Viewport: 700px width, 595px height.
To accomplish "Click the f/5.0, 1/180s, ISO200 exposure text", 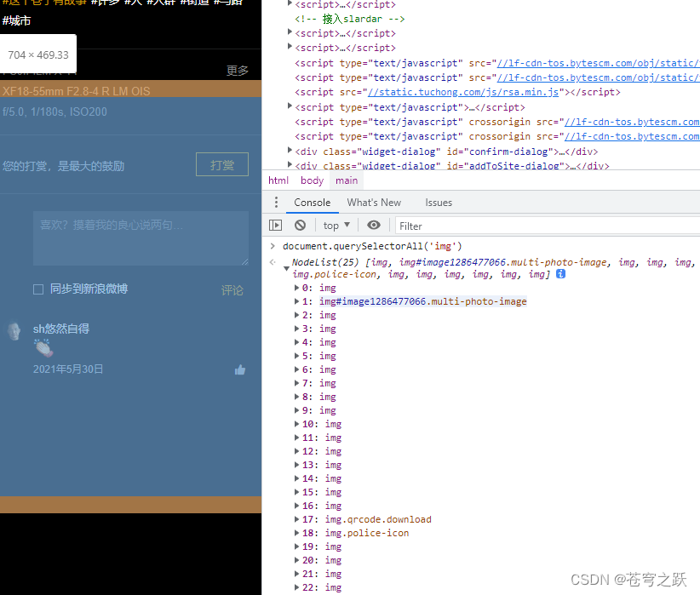I will [x=55, y=112].
